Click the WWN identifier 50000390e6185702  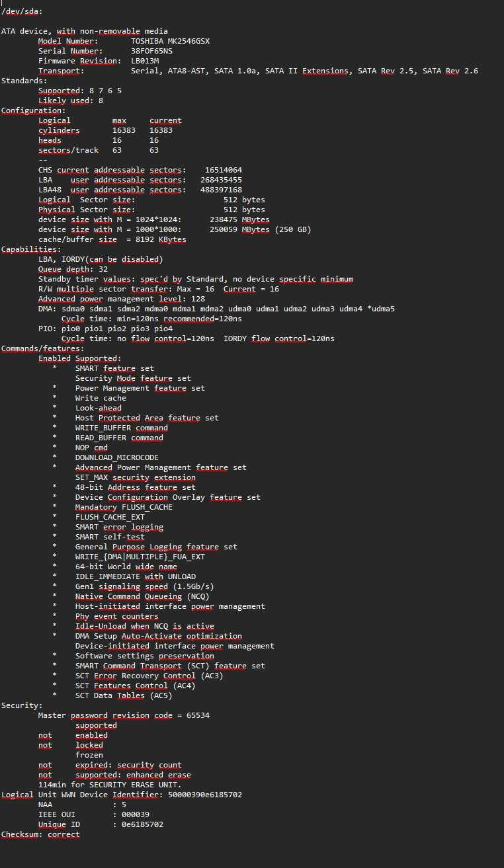pyautogui.click(x=205, y=795)
